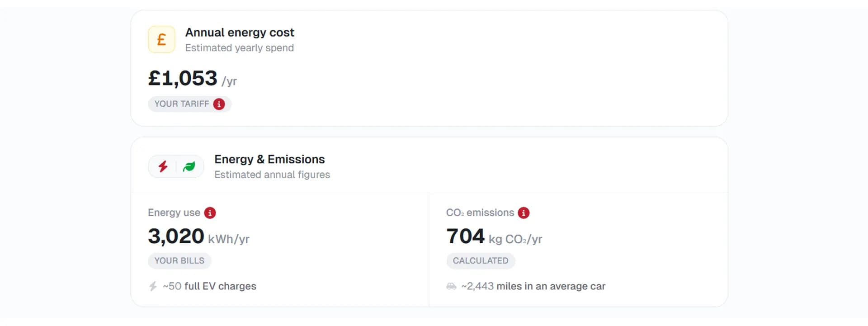Viewport: 868px width, 326px height.
Task: Click the Estimated annual figures subtitle
Action: pos(272,175)
